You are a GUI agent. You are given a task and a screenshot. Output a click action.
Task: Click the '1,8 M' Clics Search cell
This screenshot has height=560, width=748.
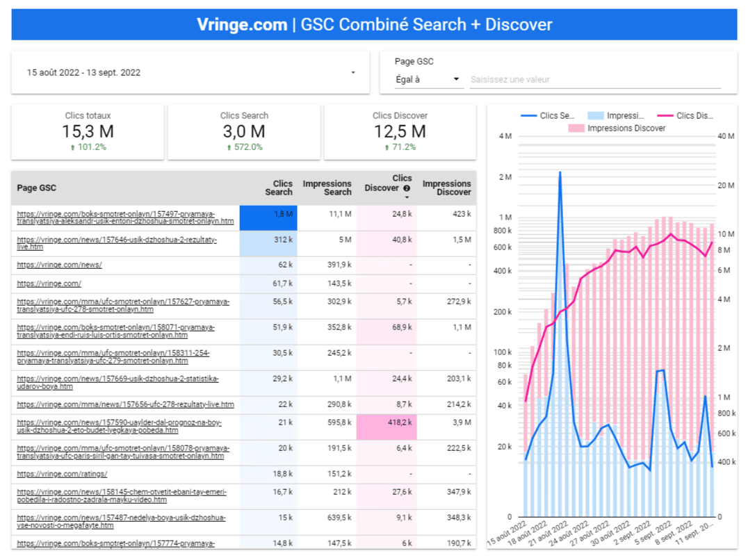pyautogui.click(x=268, y=217)
